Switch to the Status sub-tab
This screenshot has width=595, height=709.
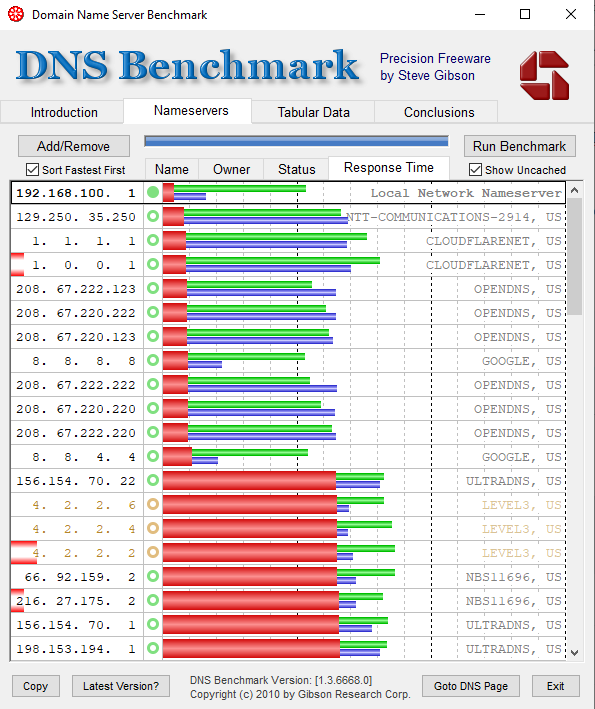296,169
